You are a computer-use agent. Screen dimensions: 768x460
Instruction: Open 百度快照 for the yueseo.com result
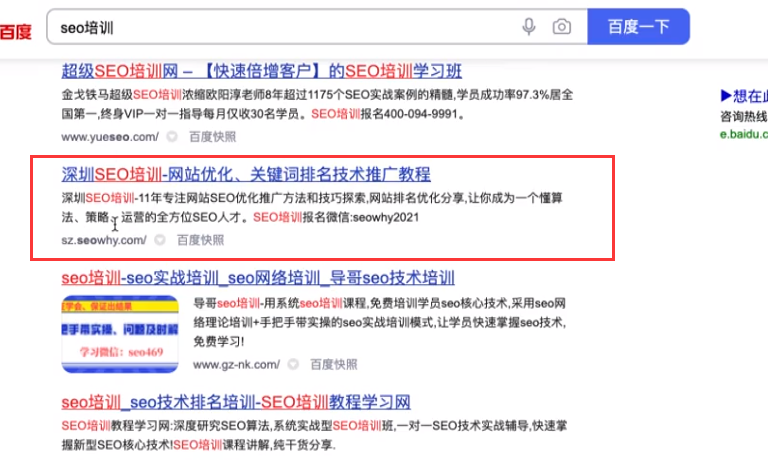point(213,137)
